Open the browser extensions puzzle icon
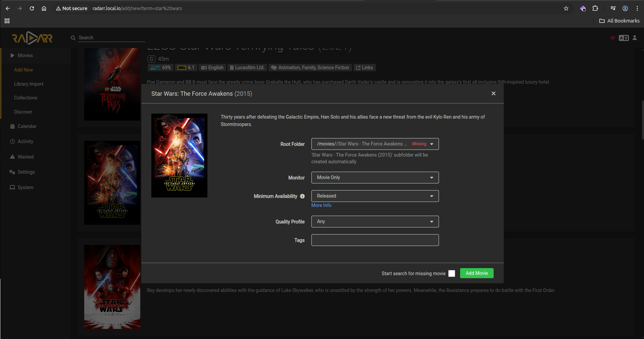644x339 pixels. coord(595,8)
